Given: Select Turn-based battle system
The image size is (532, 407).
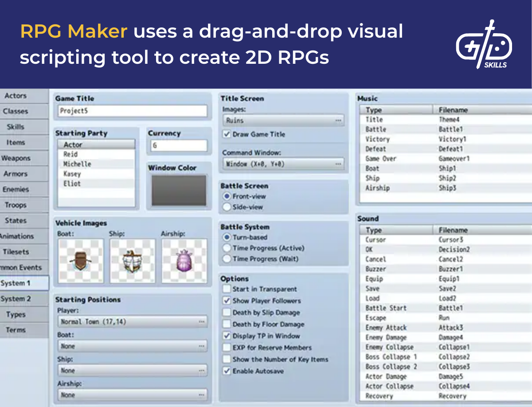Looking at the screenshot, I should click(227, 237).
